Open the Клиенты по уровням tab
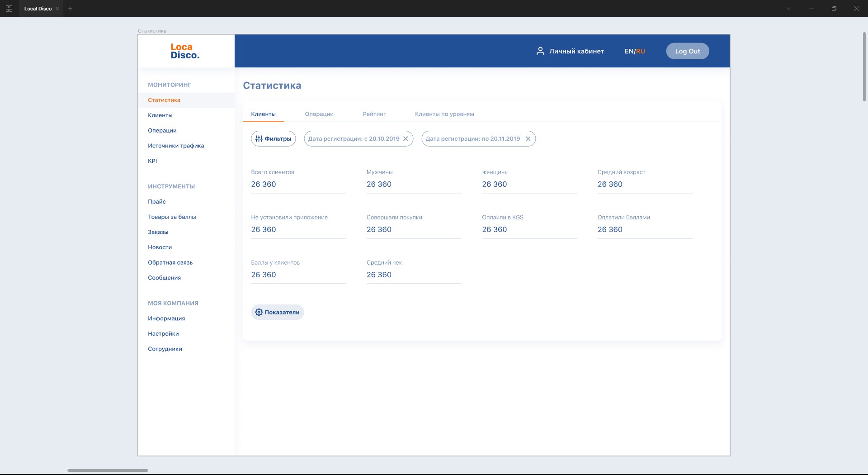Image resolution: width=868 pixels, height=475 pixels. 444,114
